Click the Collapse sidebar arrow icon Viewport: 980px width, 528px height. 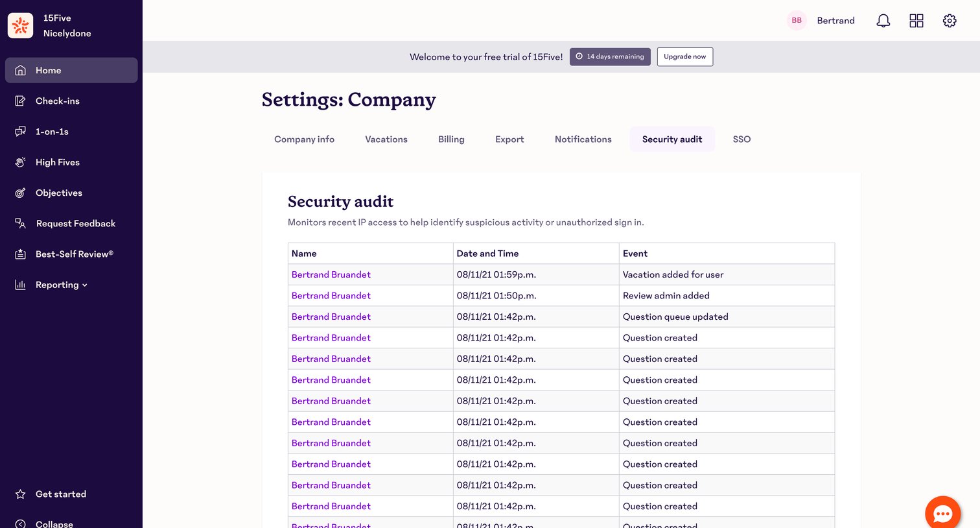pyautogui.click(x=21, y=524)
